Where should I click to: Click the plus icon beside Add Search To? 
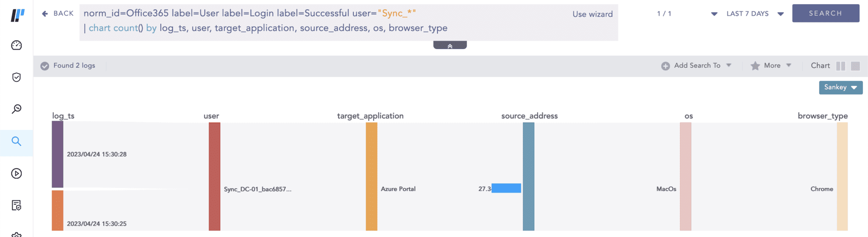point(665,66)
